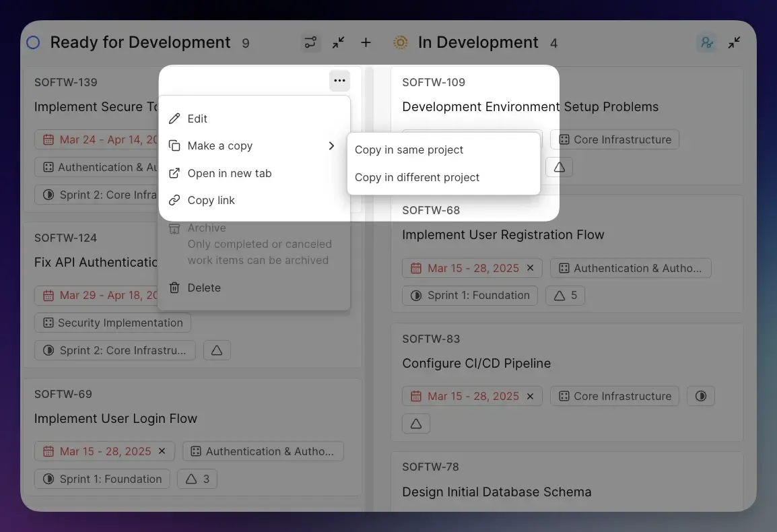Choose Copy in same project
The image size is (777, 532).
[x=409, y=149]
